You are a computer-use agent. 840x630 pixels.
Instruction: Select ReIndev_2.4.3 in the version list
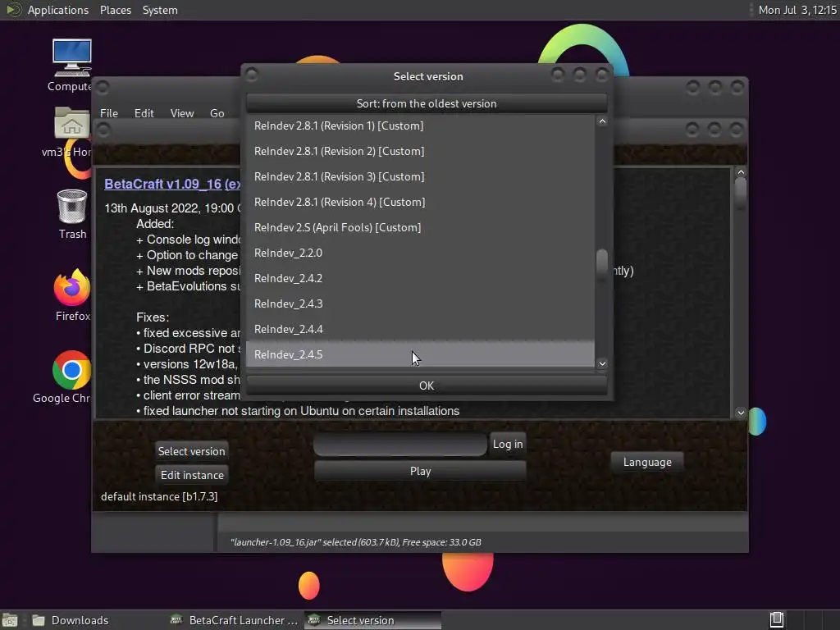pos(420,304)
